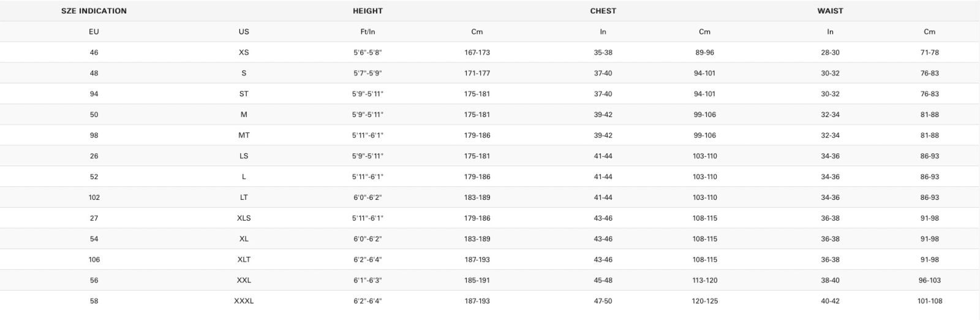Select the SZE INDICATION column header
The width and height of the screenshot is (980, 320).
click(94, 11)
